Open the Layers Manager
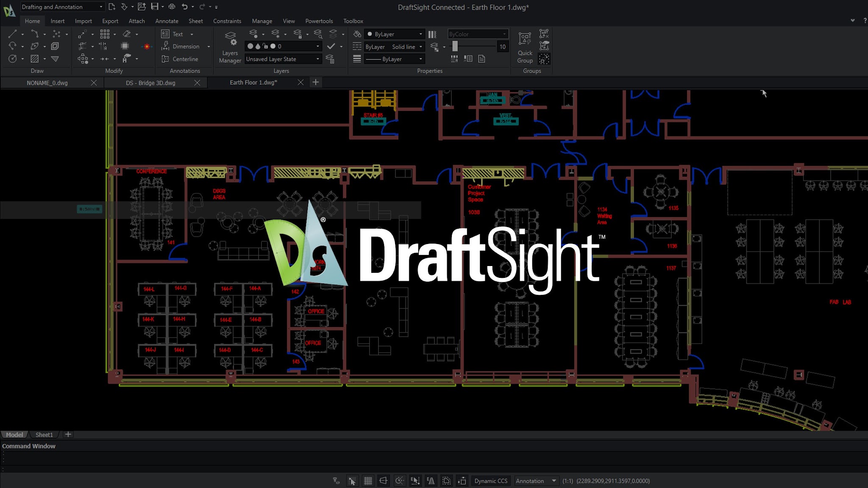Screen dimensions: 868x488 tap(230, 47)
